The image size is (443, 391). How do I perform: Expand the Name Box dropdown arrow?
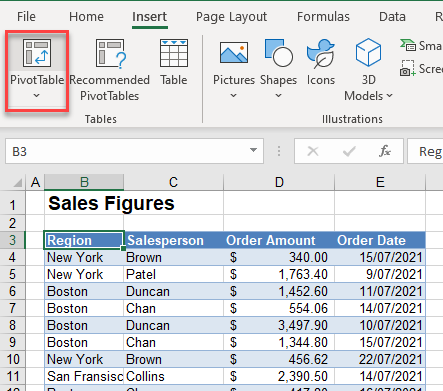coord(253,150)
